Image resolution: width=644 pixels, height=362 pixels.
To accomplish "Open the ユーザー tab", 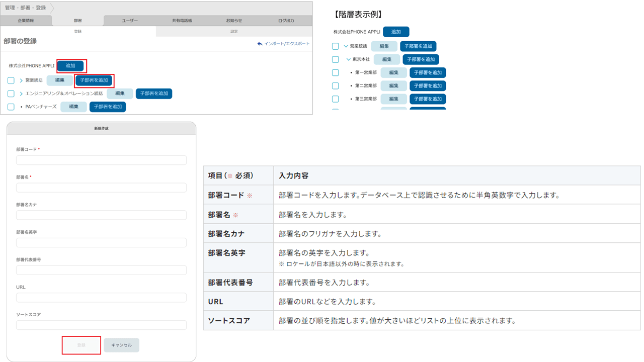I will tap(130, 21).
